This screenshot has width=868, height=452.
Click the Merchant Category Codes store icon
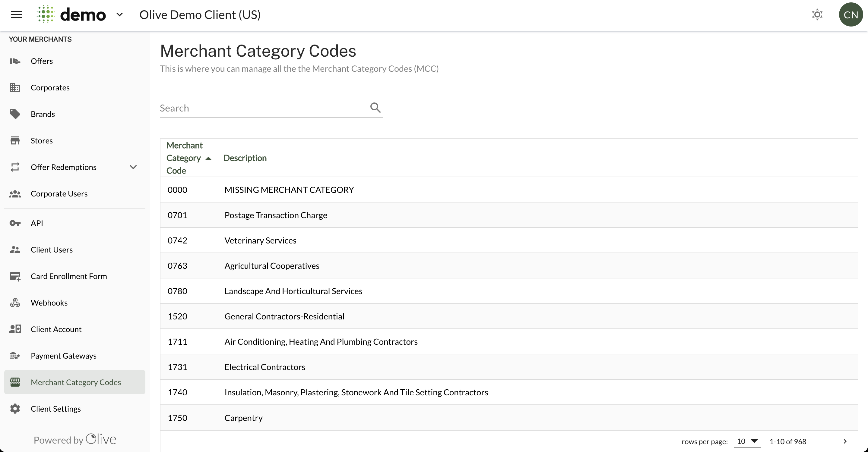[15, 382]
